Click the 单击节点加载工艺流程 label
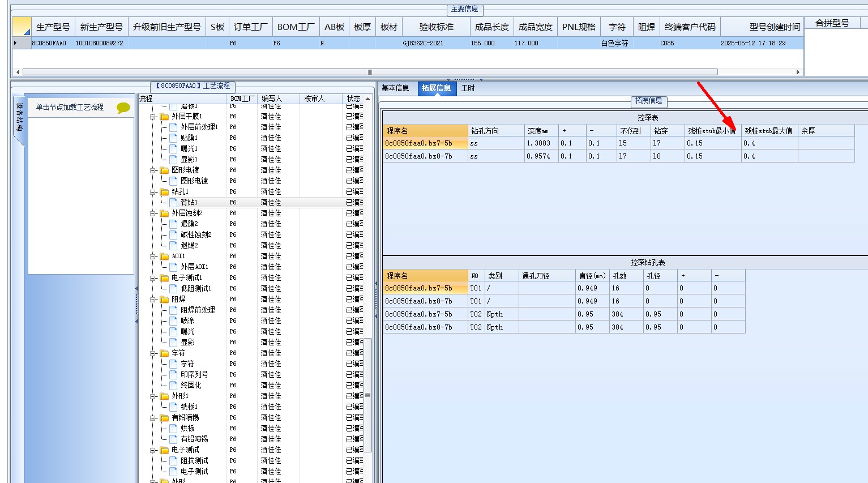The image size is (868, 483). click(70, 107)
